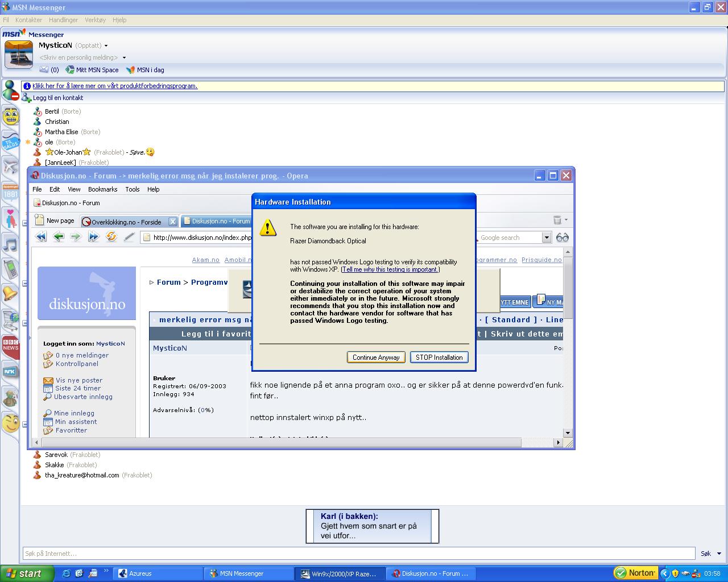Click Norton icon in system tray

[635, 573]
